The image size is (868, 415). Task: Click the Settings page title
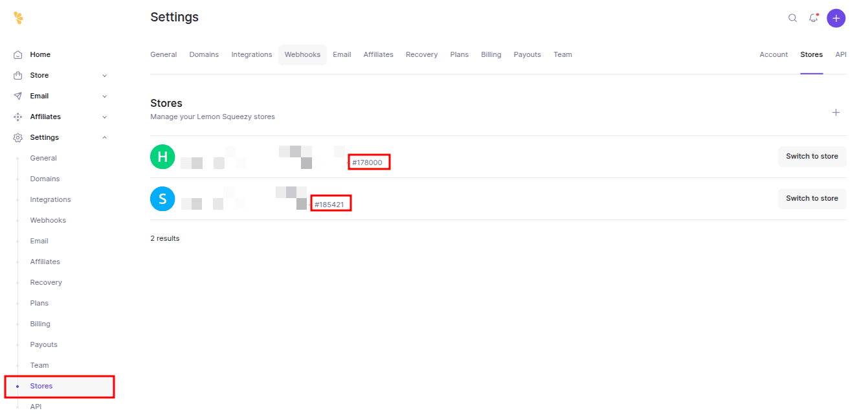[x=175, y=17]
